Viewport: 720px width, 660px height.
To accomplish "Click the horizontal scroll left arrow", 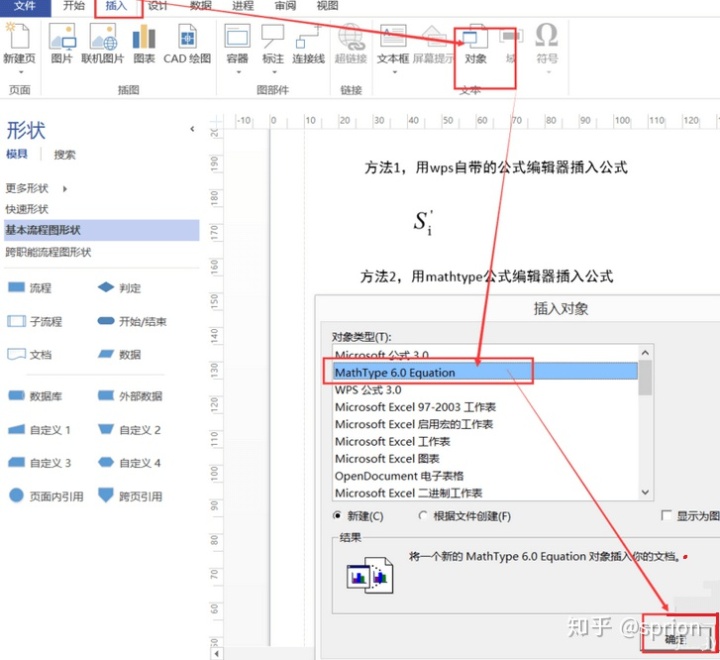I will (x=216, y=654).
